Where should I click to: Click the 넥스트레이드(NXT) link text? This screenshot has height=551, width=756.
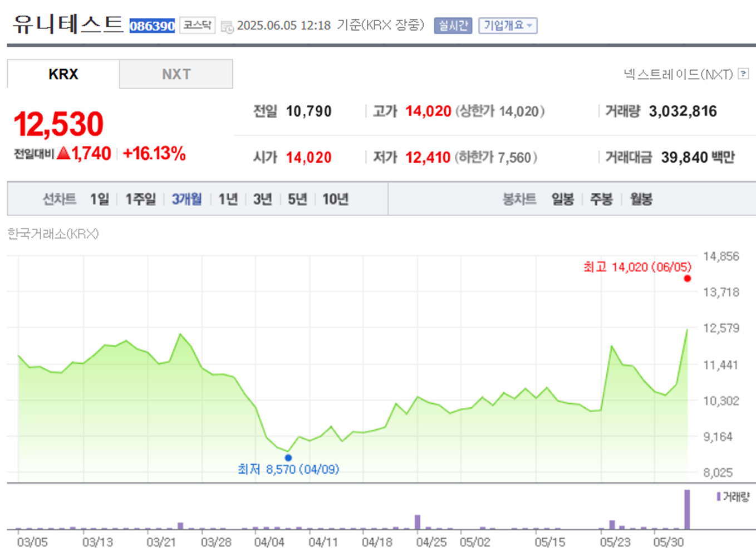pos(678,74)
